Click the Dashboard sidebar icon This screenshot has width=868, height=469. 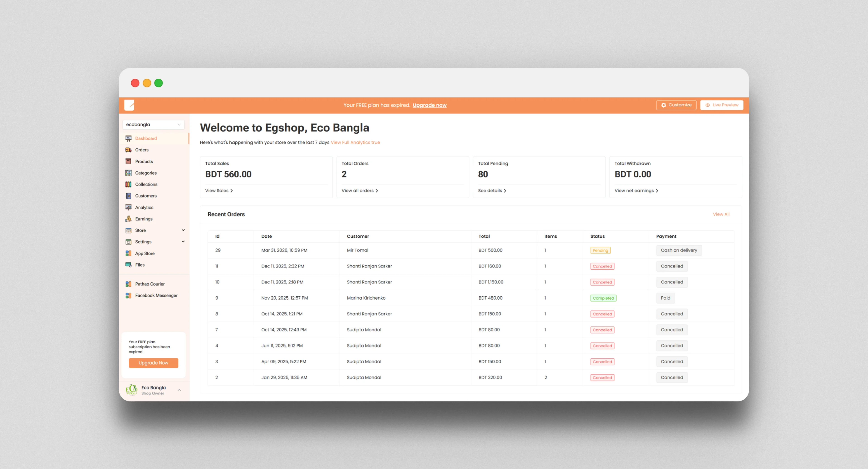click(x=128, y=138)
